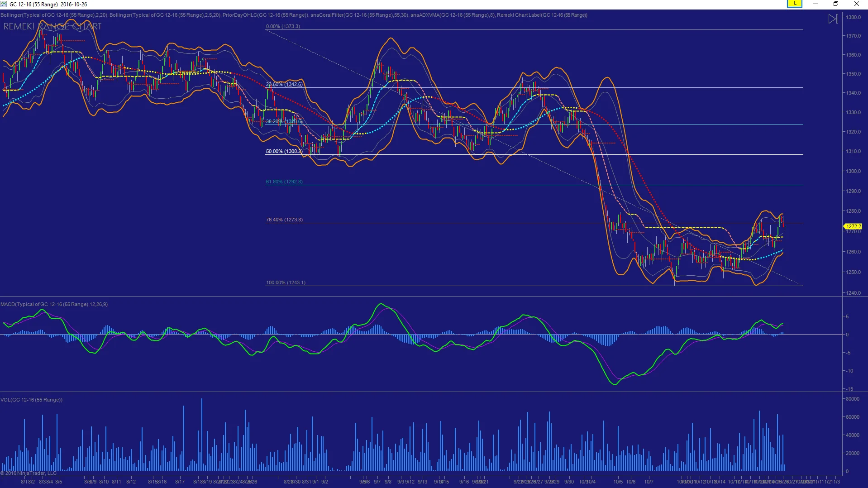
Task: Click the Remek! Chart Label indicator text
Action: click(x=542, y=15)
